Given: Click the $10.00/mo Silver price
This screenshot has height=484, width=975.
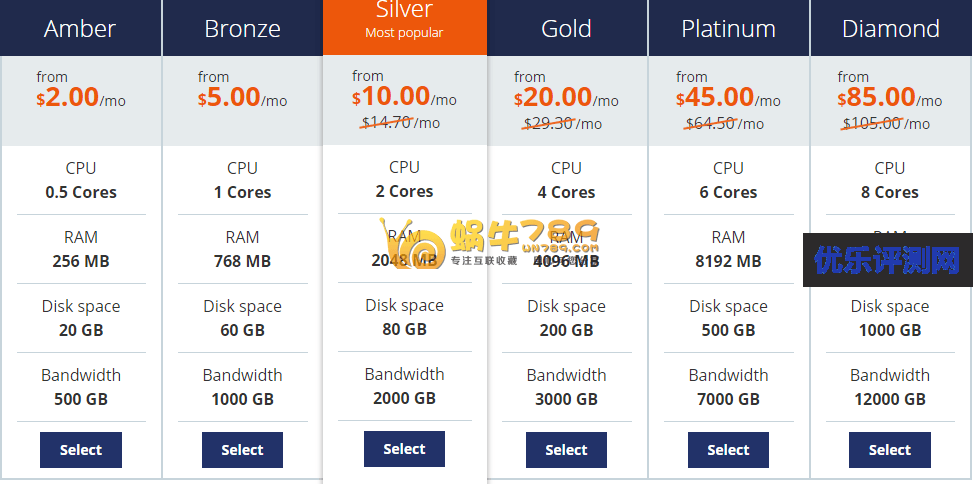Looking at the screenshot, I should pos(404,97).
